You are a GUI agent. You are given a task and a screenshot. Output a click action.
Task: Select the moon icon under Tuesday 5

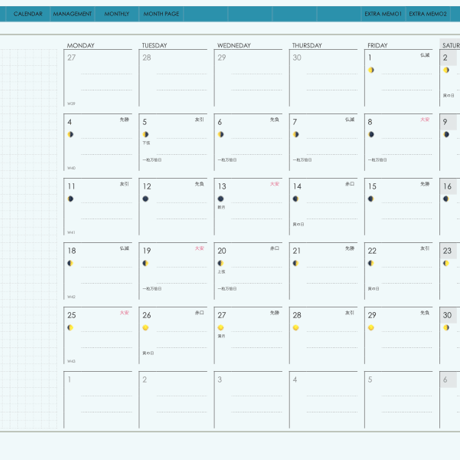click(146, 134)
